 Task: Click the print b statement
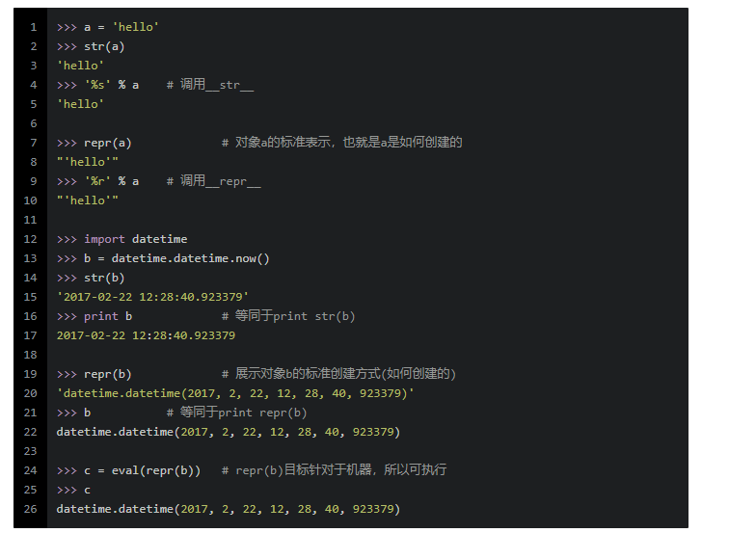pos(108,316)
